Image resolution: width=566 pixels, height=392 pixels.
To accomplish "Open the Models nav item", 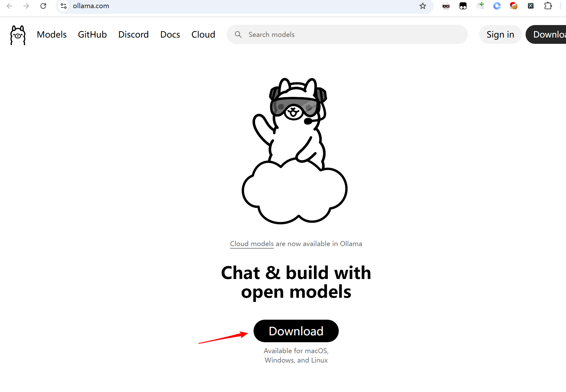I will (52, 34).
